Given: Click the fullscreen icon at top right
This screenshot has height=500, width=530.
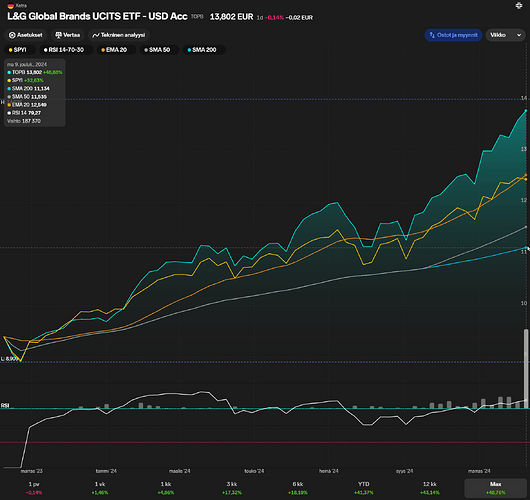Looking at the screenshot, I should [x=519, y=6].
